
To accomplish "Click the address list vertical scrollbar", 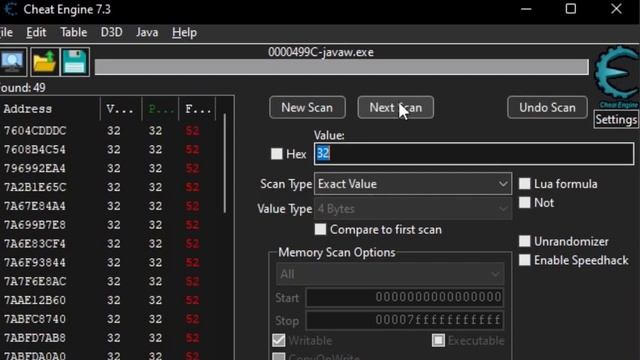I will 224,163.
